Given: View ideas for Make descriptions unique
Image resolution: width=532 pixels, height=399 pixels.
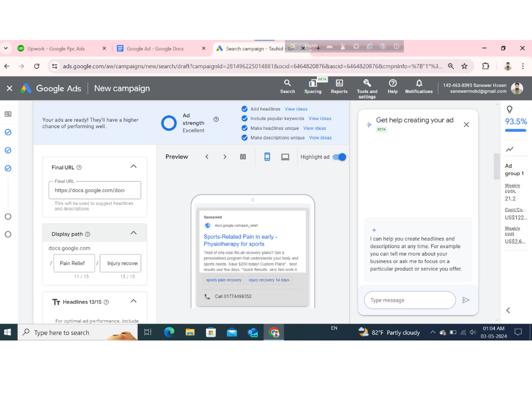Looking at the screenshot, I should click(x=320, y=138).
